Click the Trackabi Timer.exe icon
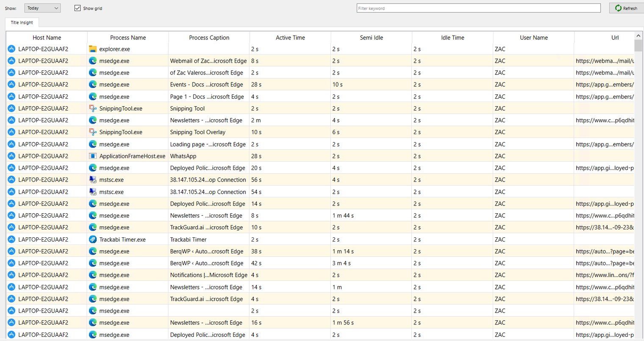Image resolution: width=644 pixels, height=341 pixels. tap(92, 239)
